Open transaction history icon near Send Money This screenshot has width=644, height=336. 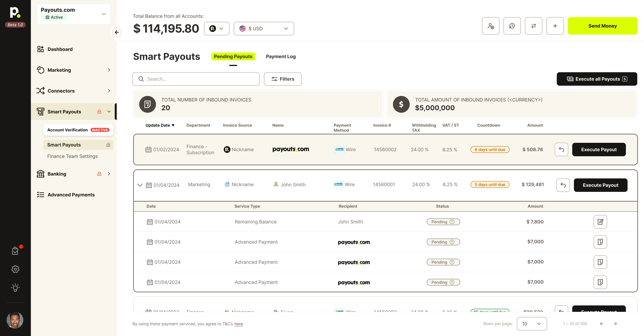point(512,26)
